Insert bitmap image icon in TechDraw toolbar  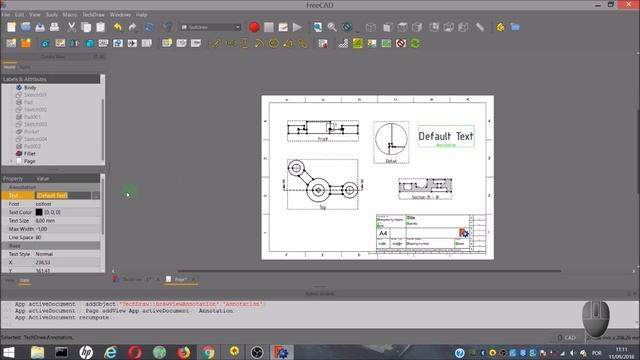click(386, 43)
